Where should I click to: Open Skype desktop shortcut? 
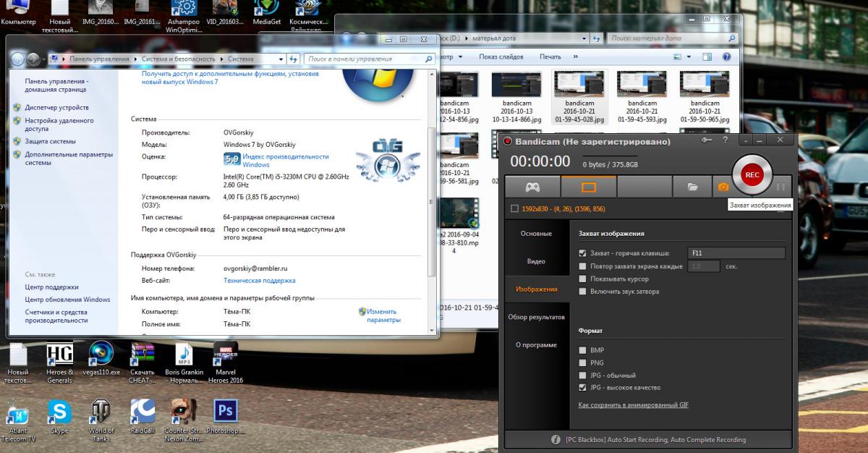pyautogui.click(x=59, y=413)
